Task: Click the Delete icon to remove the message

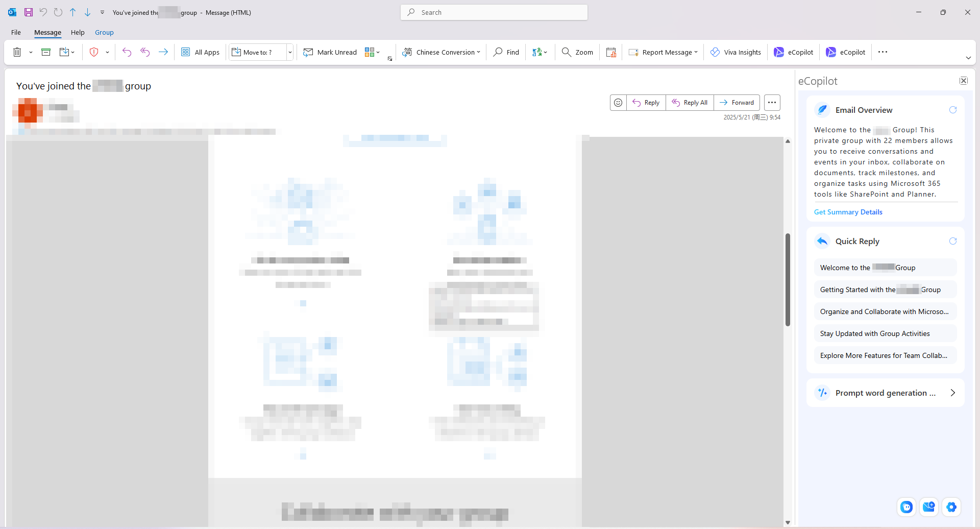Action: 17,52
